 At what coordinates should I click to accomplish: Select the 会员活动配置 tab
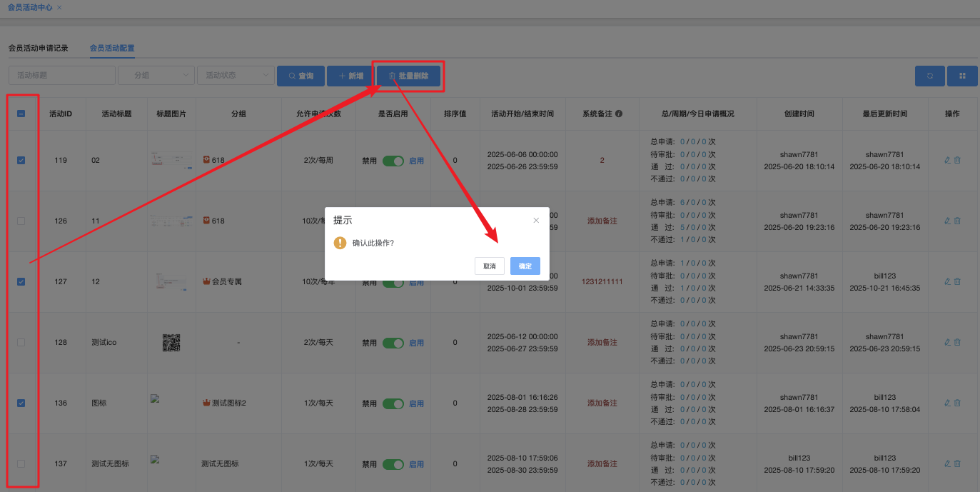click(112, 49)
